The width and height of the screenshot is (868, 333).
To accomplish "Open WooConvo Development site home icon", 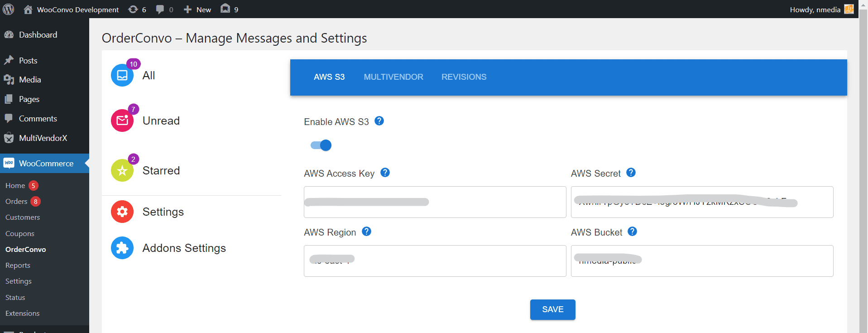I will (x=28, y=9).
